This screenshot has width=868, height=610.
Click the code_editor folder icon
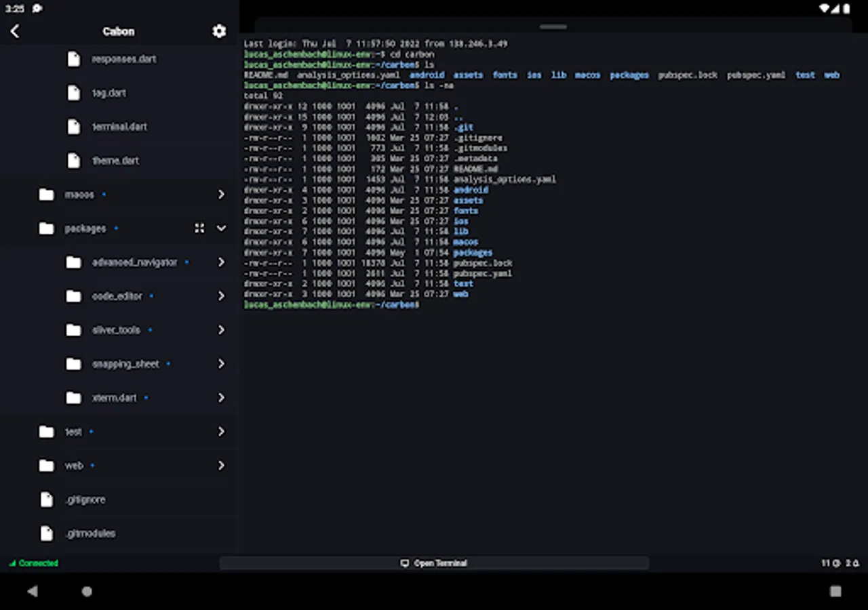73,296
